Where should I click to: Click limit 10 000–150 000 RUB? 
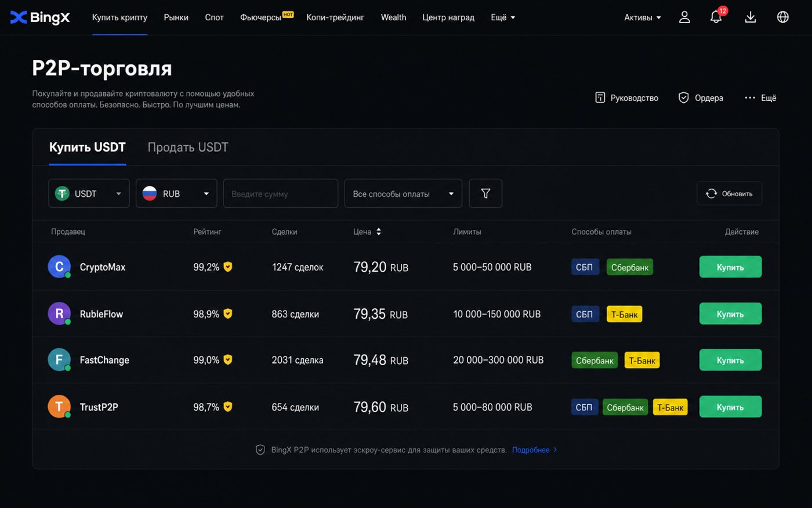point(497,314)
